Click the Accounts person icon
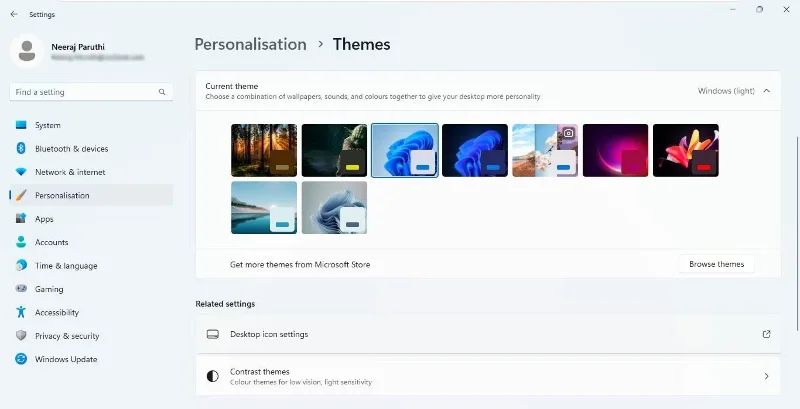The width and height of the screenshot is (800, 409). coord(21,242)
